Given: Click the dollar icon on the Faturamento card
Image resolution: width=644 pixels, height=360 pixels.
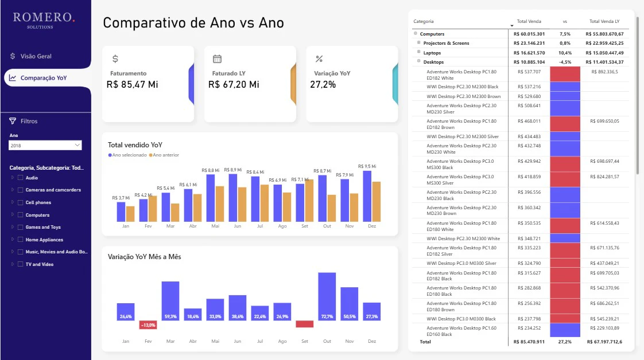Looking at the screenshot, I should click(115, 58).
